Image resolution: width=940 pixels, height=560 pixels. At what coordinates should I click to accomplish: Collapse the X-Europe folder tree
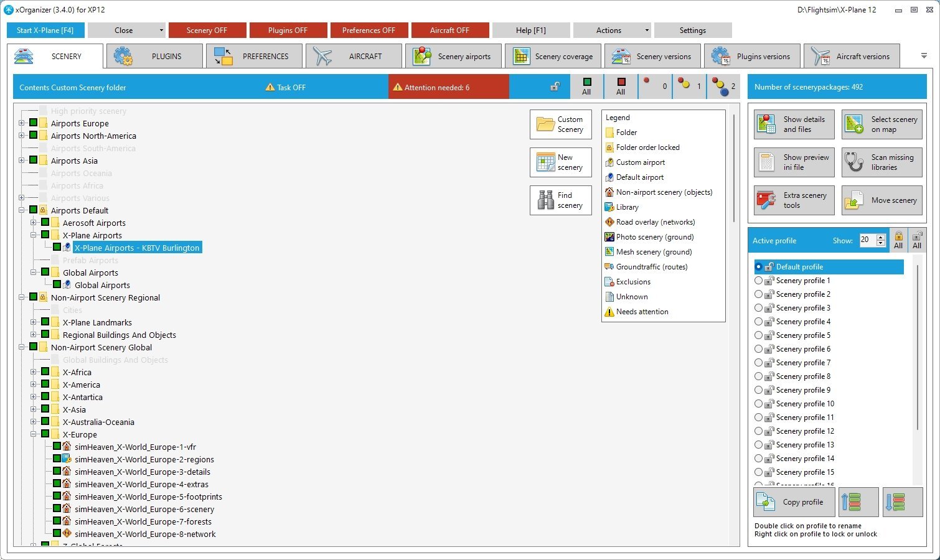pyautogui.click(x=34, y=434)
